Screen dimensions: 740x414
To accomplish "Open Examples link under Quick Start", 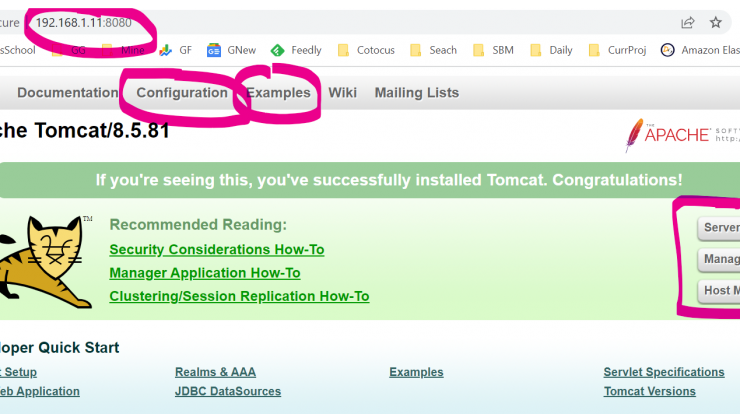I will [x=416, y=372].
